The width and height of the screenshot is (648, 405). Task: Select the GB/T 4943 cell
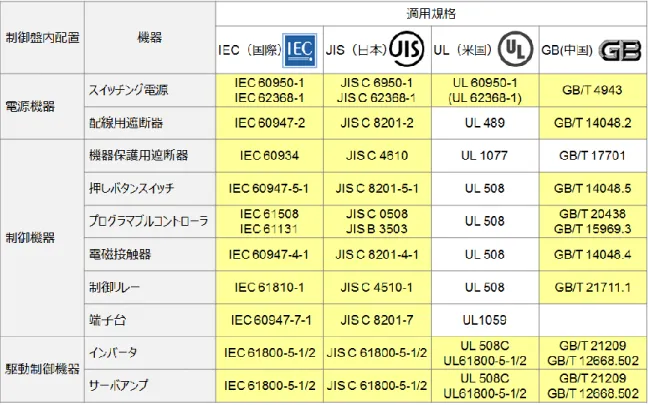pos(593,90)
